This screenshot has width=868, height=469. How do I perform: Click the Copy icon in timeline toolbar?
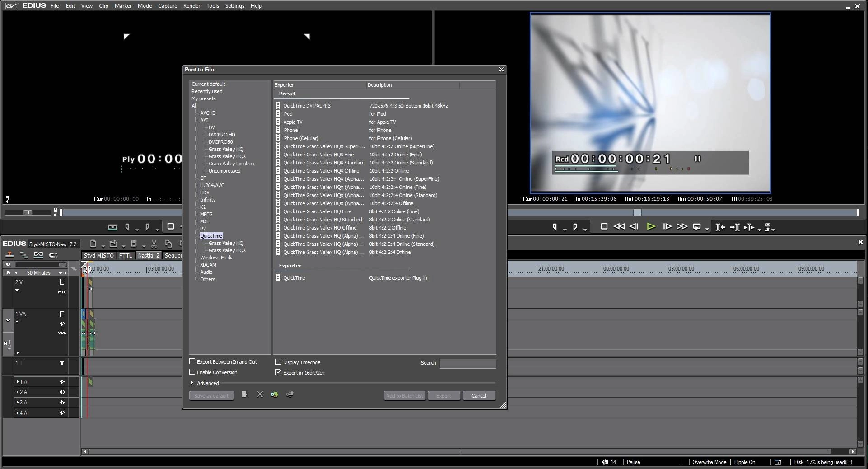coord(168,244)
